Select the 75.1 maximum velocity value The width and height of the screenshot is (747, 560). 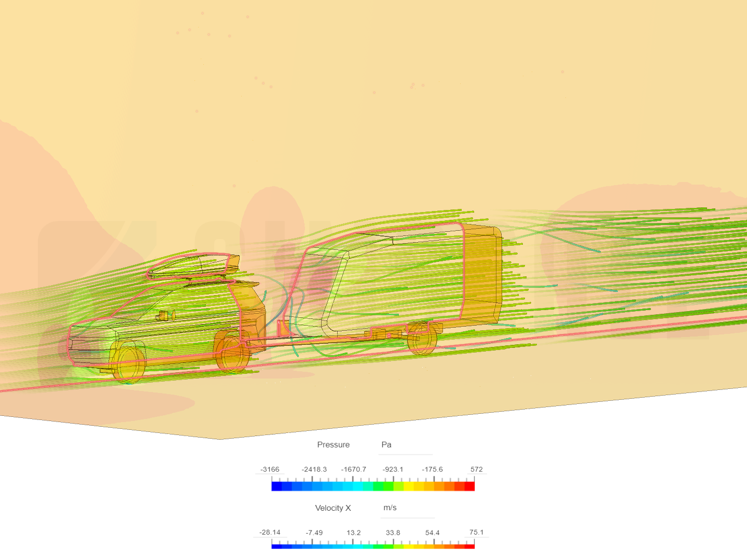(x=477, y=533)
